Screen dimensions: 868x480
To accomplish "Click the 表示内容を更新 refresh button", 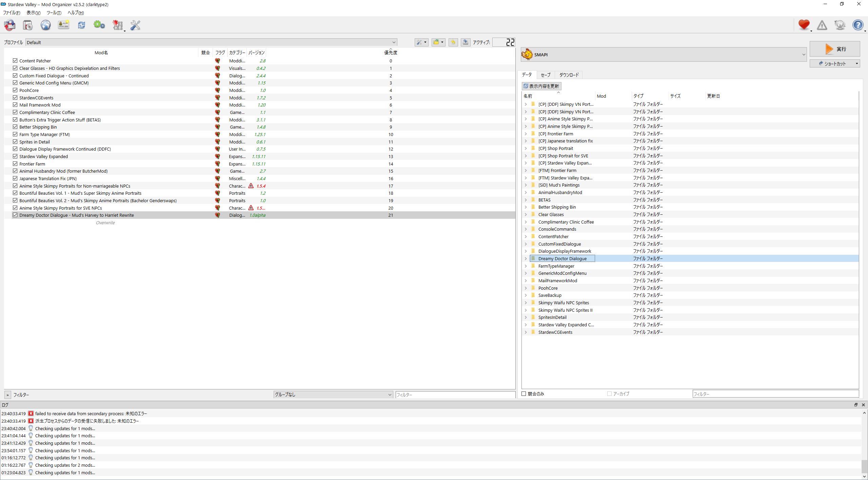I will pos(541,86).
